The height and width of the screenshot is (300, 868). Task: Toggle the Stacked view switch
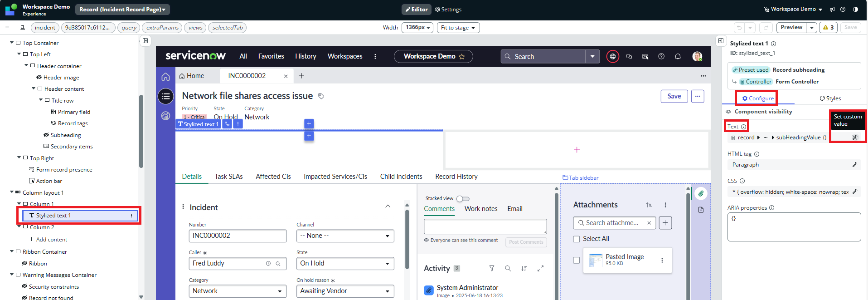pos(463,199)
